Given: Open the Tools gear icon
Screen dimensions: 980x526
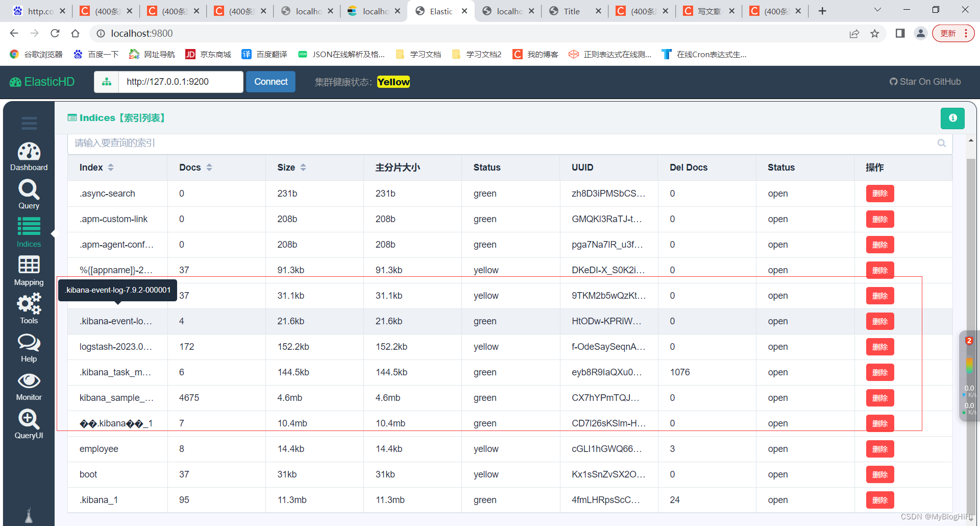Looking at the screenshot, I should tap(29, 309).
